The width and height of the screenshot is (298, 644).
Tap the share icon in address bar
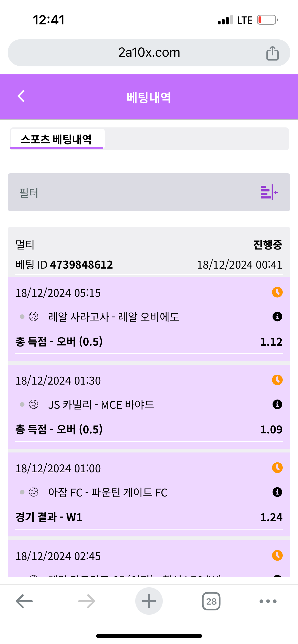pos(272,53)
